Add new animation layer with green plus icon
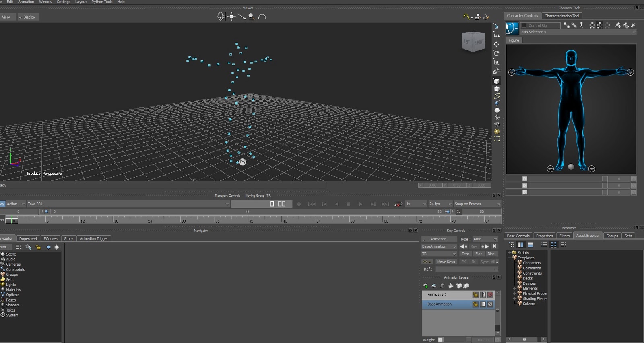 425,286
